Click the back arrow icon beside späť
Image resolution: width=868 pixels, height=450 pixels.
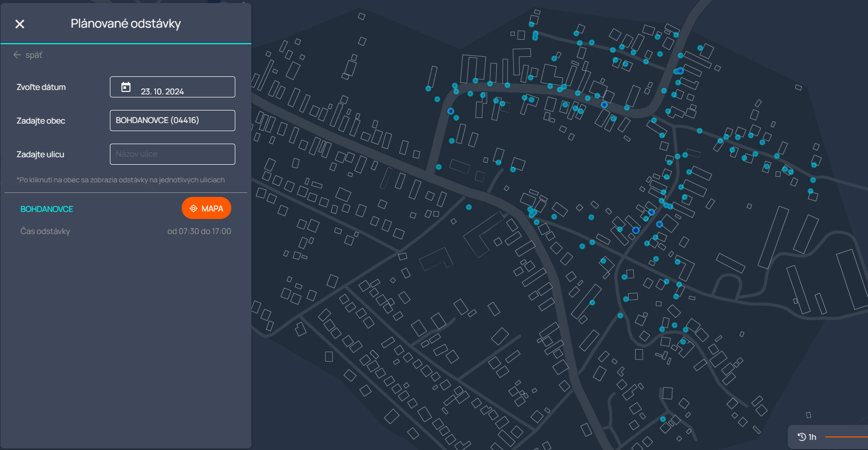tap(17, 55)
